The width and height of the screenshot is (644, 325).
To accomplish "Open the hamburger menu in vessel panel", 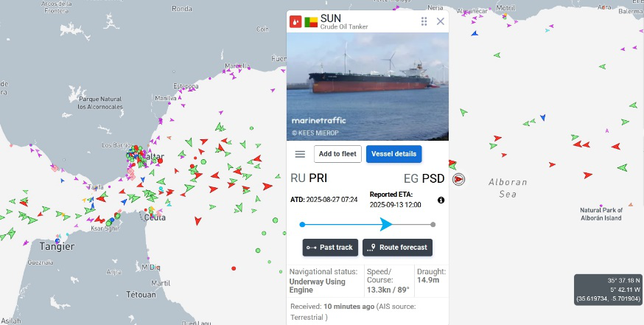I will pos(300,154).
